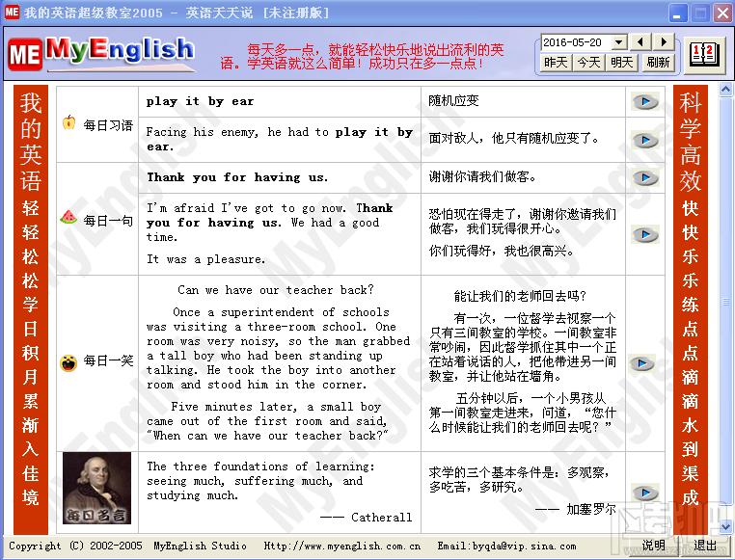
Task: Click the phrase 'play it by ear'
Action: click(201, 101)
